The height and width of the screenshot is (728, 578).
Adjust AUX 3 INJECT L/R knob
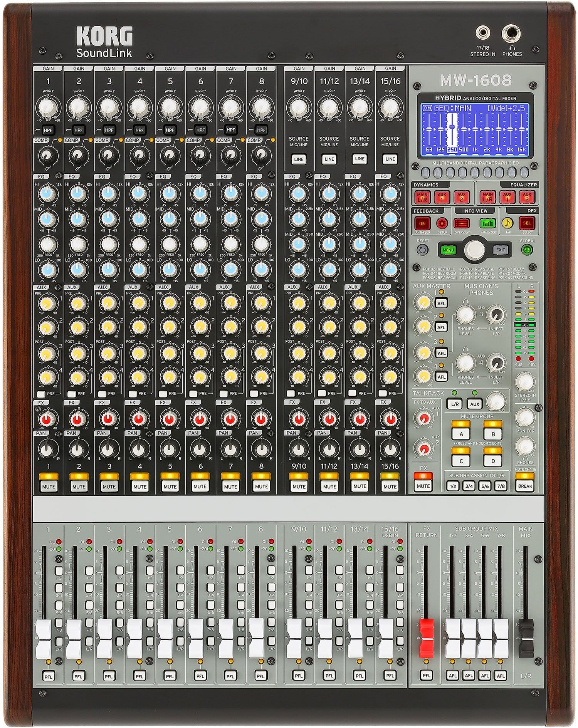pyautogui.click(x=496, y=315)
